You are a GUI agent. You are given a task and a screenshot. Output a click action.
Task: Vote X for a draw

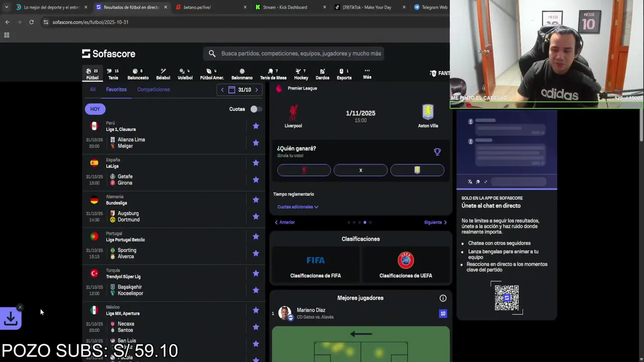click(x=361, y=170)
